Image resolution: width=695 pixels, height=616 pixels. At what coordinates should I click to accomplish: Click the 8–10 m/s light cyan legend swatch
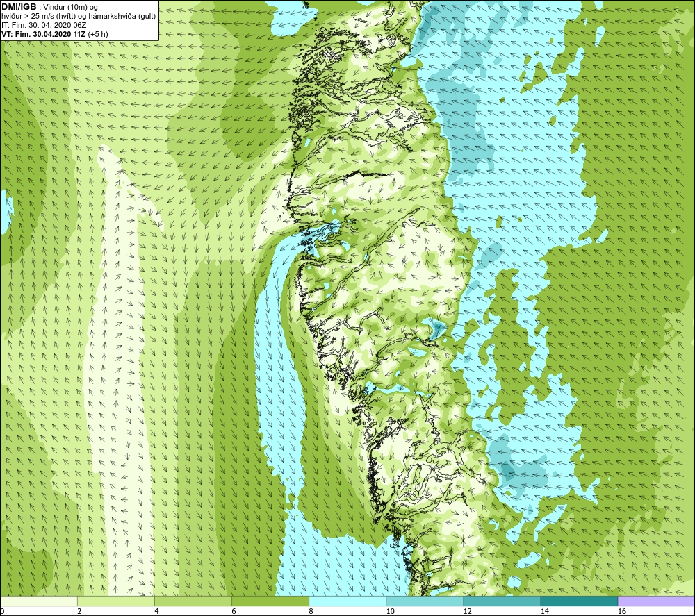pyautogui.click(x=347, y=601)
